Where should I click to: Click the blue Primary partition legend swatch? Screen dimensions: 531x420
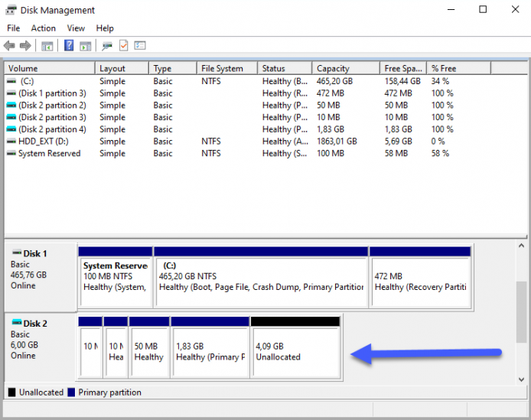[71, 392]
